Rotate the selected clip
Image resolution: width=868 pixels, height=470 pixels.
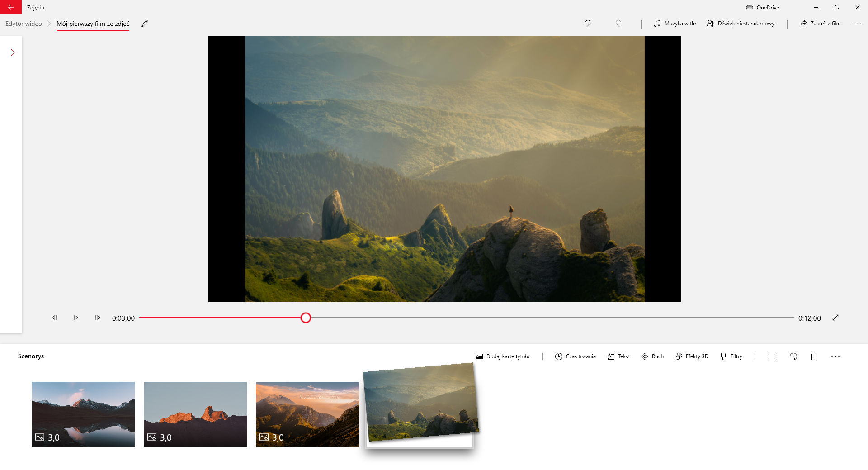pyautogui.click(x=793, y=356)
